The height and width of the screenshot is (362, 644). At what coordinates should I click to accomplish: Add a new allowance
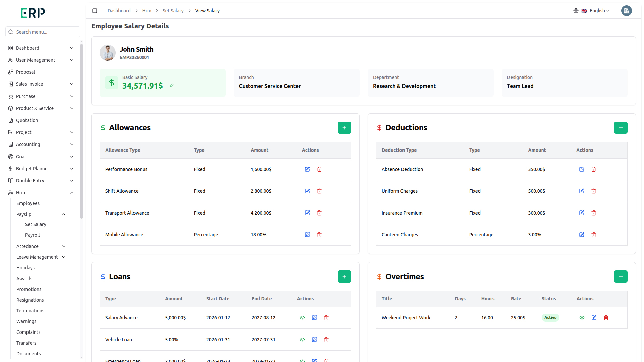[x=344, y=128]
